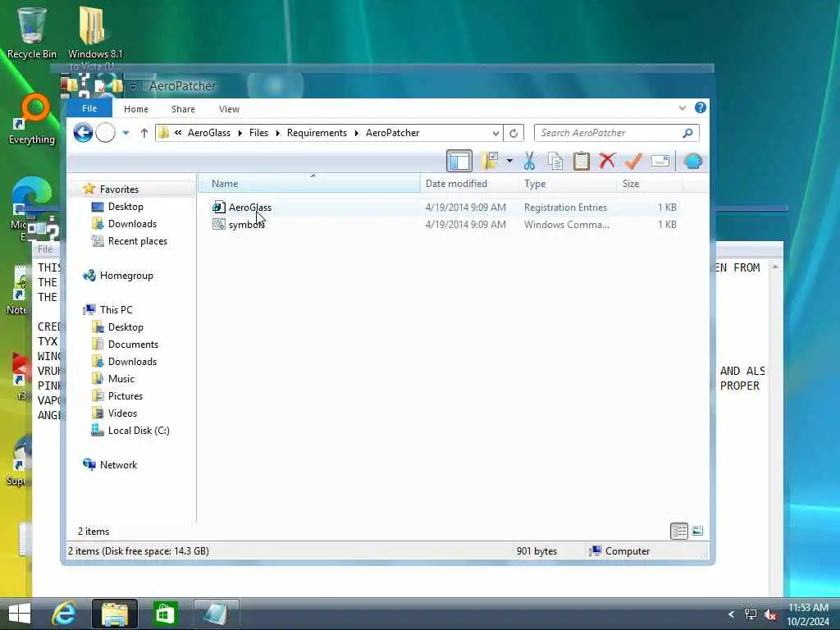Image resolution: width=840 pixels, height=630 pixels.
Task: Open Downloads under Favorites
Action: click(132, 224)
